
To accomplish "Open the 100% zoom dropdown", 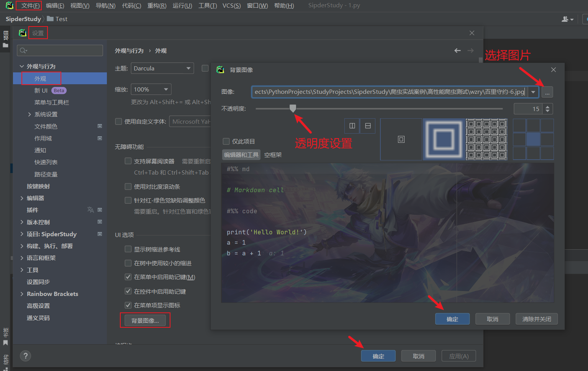I will (151, 89).
